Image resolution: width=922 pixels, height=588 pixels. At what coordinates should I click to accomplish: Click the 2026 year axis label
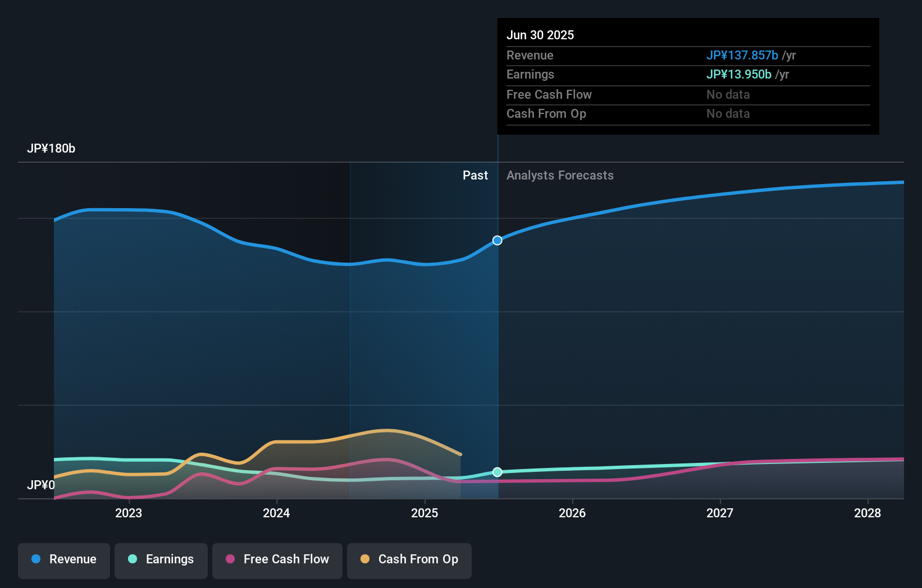(x=572, y=513)
